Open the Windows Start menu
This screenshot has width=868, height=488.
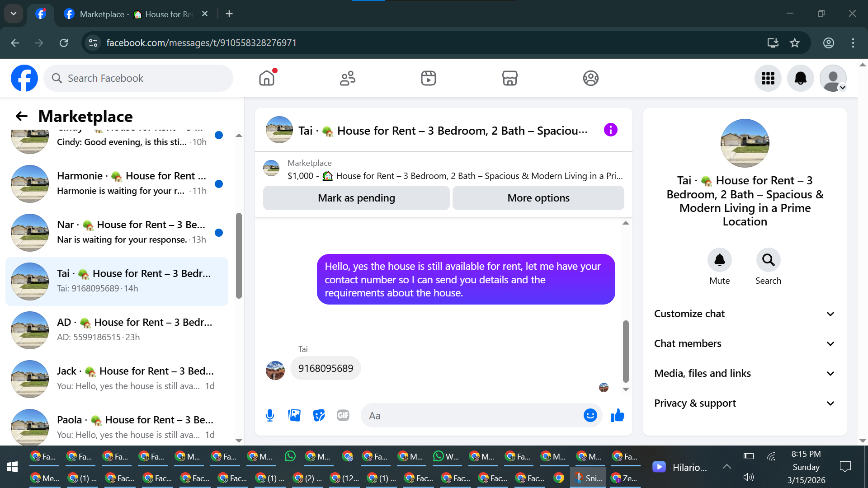tap(12, 467)
